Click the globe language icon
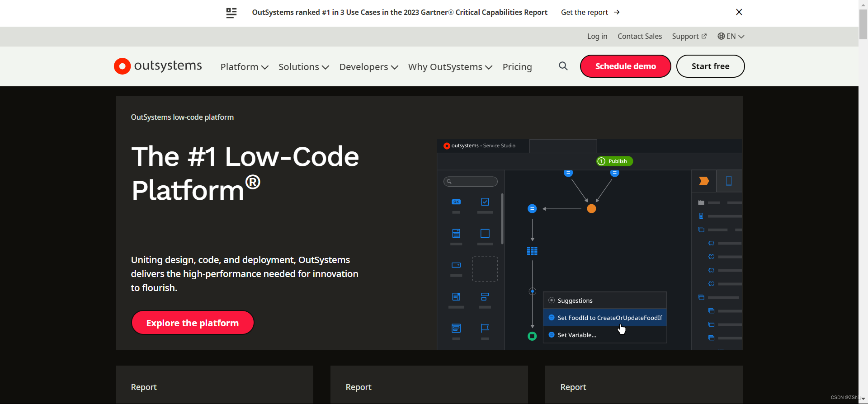This screenshot has height=404, width=868. tap(721, 36)
